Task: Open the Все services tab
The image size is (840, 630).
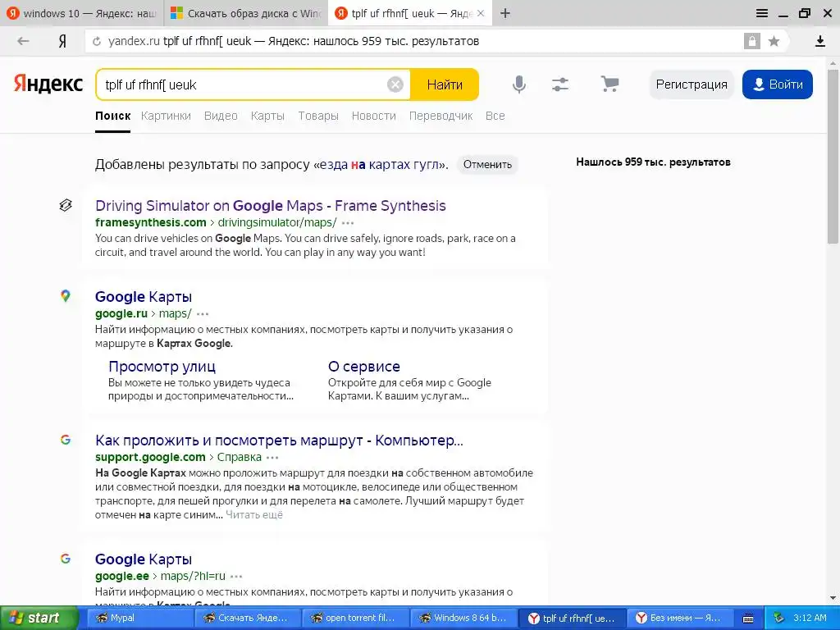Action: click(x=495, y=116)
